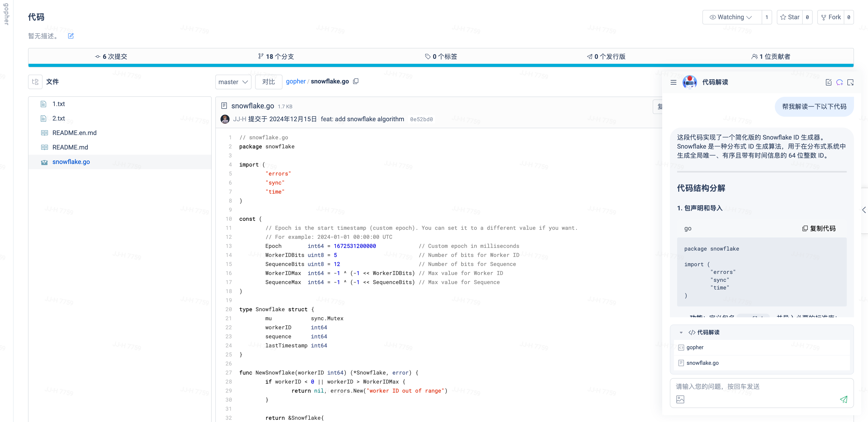The image size is (868, 422).
Task: Open the notes icon in assistant header
Action: 829,82
